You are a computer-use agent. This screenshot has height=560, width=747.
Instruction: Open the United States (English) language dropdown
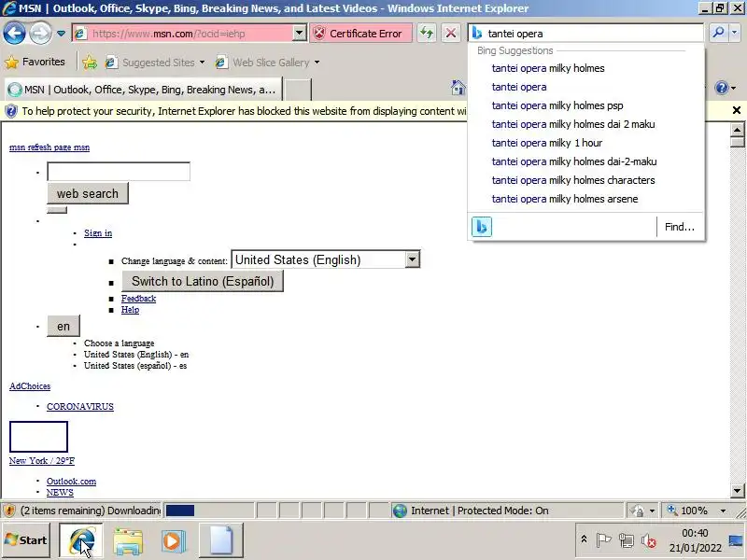point(325,259)
